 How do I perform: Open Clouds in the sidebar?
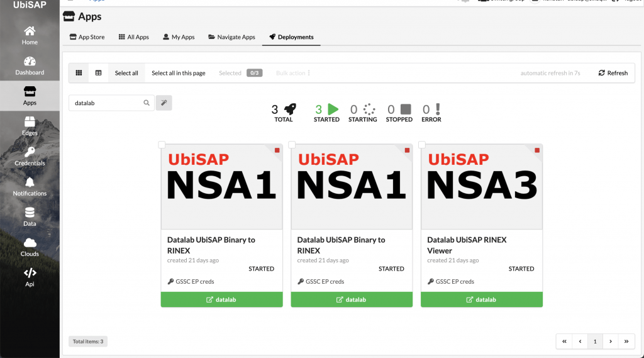pos(30,247)
